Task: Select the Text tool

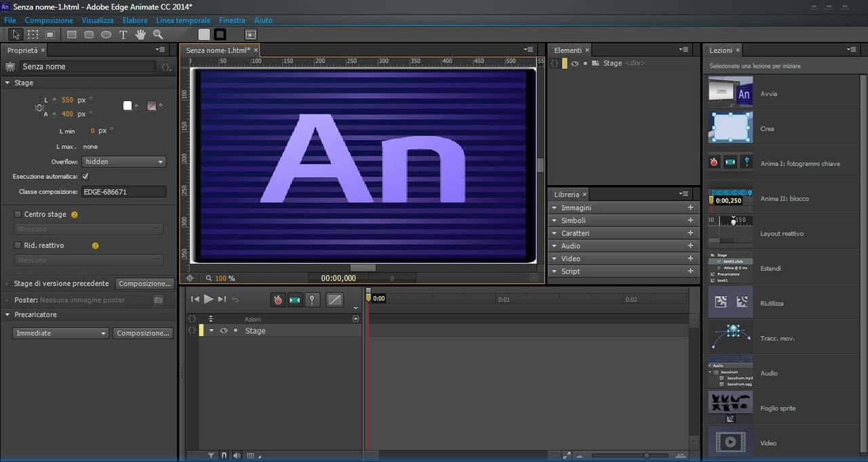Action: click(x=123, y=34)
